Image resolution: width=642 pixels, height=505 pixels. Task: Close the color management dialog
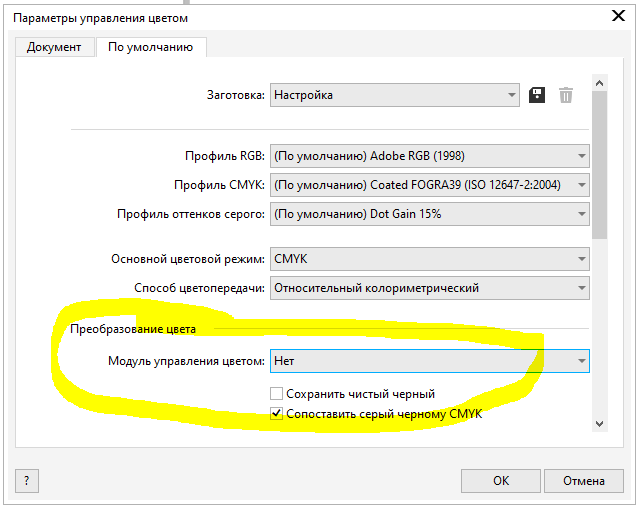point(618,16)
